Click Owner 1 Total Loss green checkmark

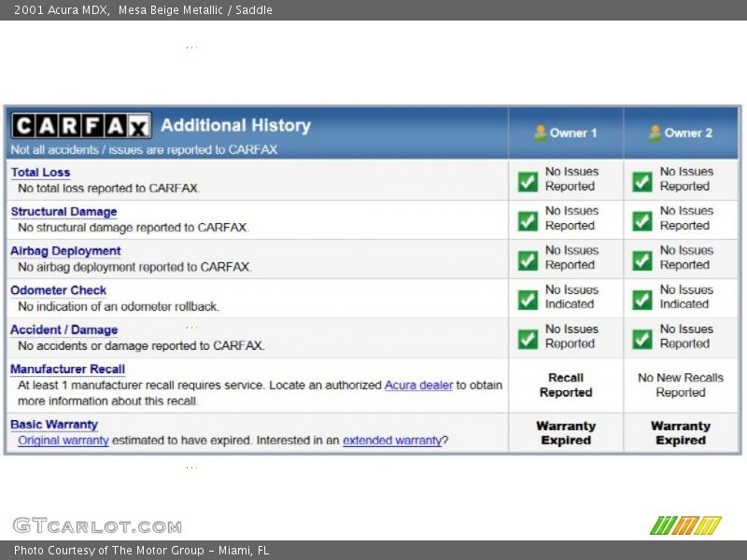pos(528,180)
